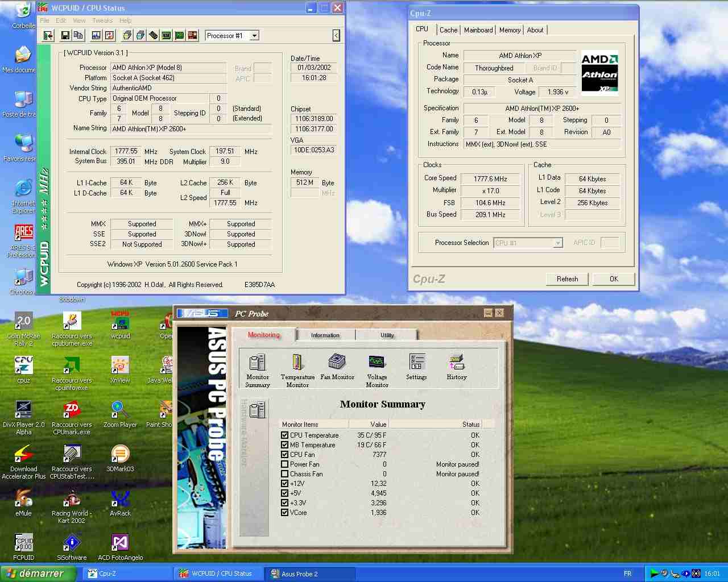
Task: Click the OK button in Cpu-Z
Action: click(614, 279)
